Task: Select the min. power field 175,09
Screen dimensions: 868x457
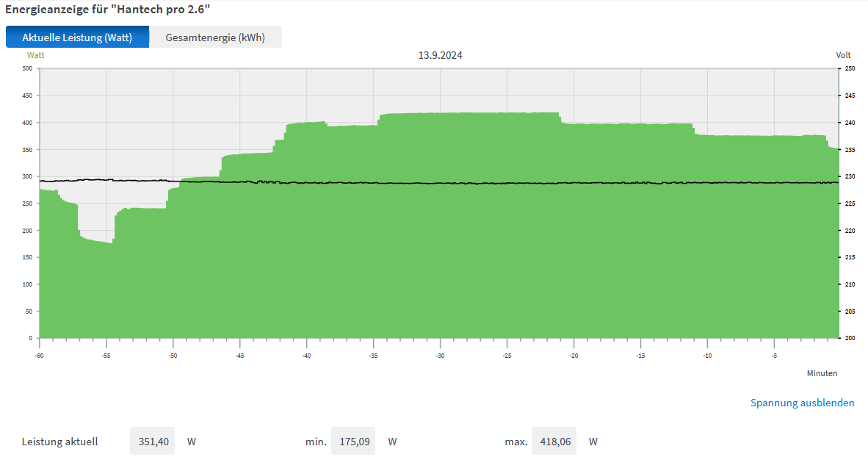Action: point(353,442)
